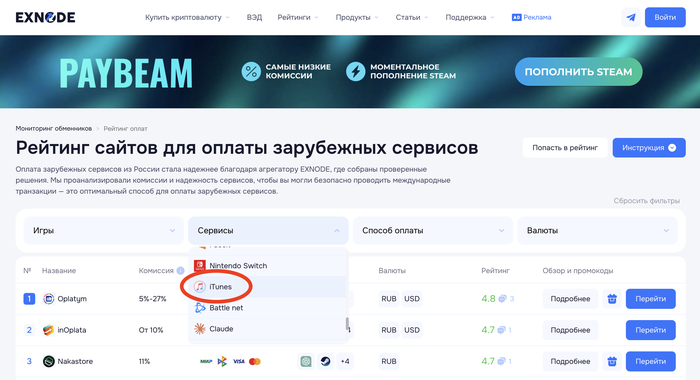Click the SBP payment icon
700x380 pixels.
click(222, 361)
